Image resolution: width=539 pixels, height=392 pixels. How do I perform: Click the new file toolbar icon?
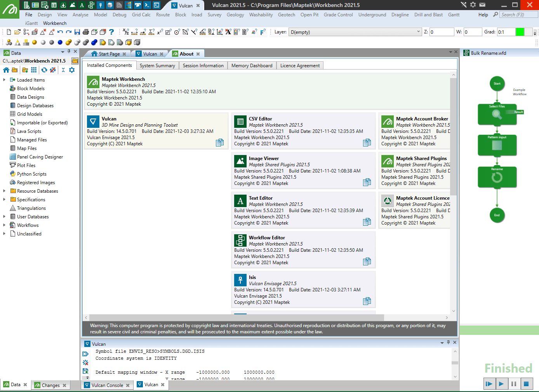[9, 32]
